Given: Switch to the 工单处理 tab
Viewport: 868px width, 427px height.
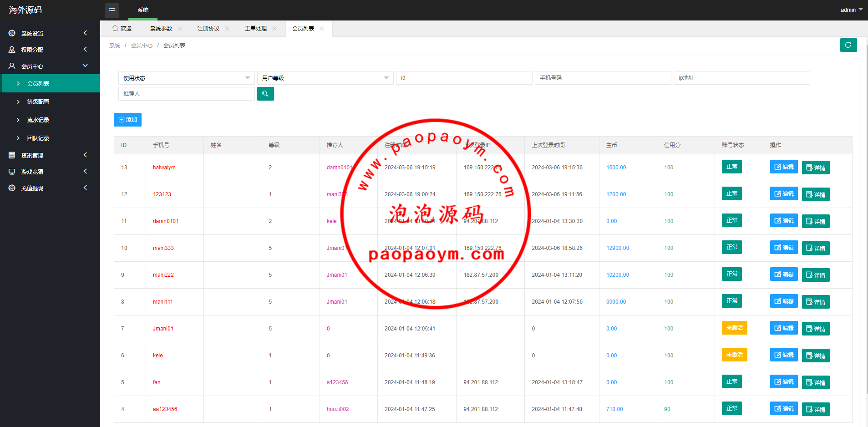Looking at the screenshot, I should pos(256,28).
